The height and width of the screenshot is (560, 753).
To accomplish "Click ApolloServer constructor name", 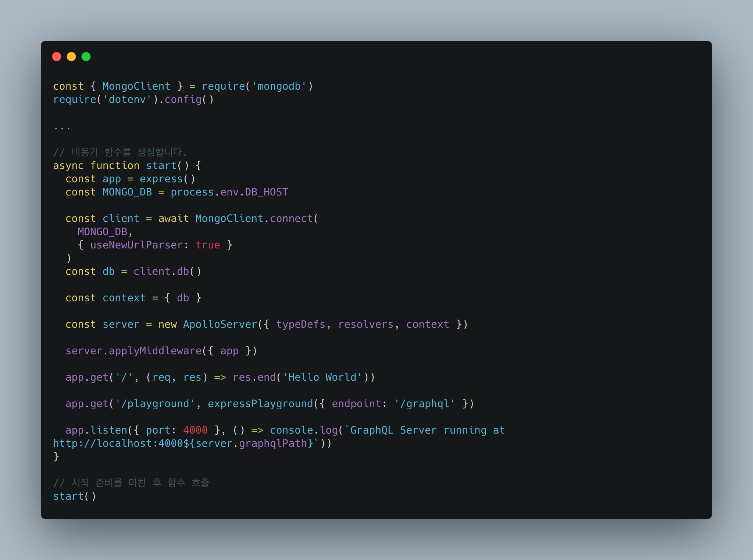I will click(220, 324).
